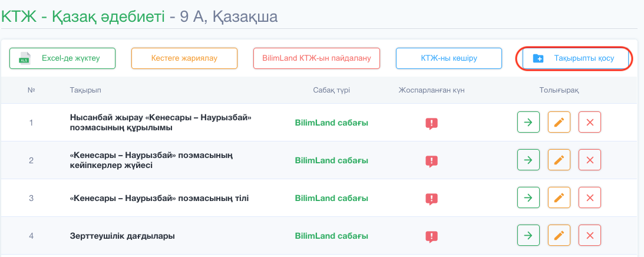The width and height of the screenshot is (644, 257).
Task: Open row 3 topic with green arrow
Action: click(529, 198)
